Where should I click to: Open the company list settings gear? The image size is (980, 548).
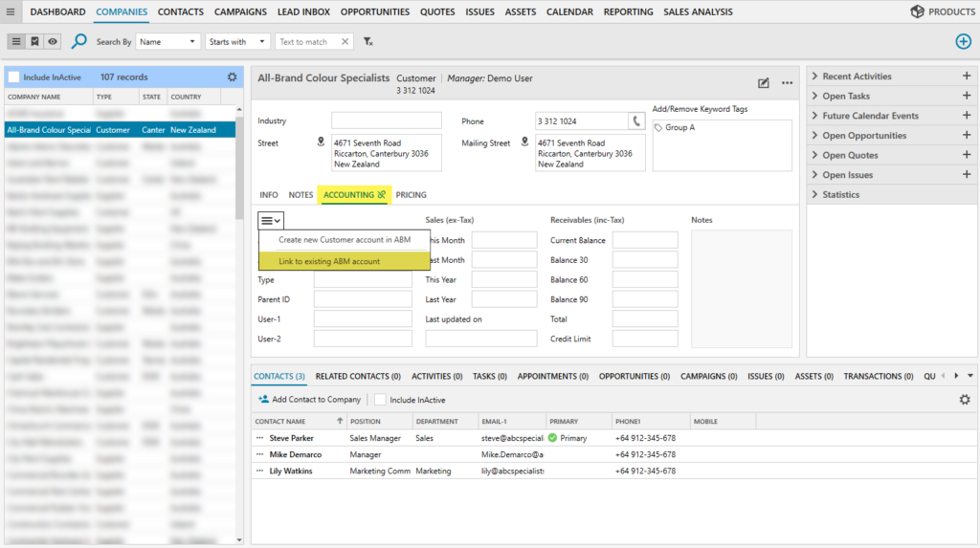click(x=232, y=77)
